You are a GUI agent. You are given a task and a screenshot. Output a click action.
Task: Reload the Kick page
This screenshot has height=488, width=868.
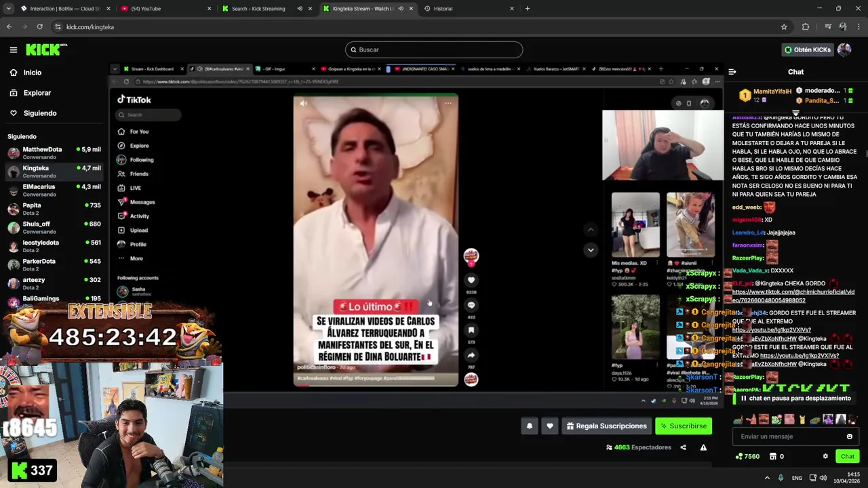click(39, 27)
